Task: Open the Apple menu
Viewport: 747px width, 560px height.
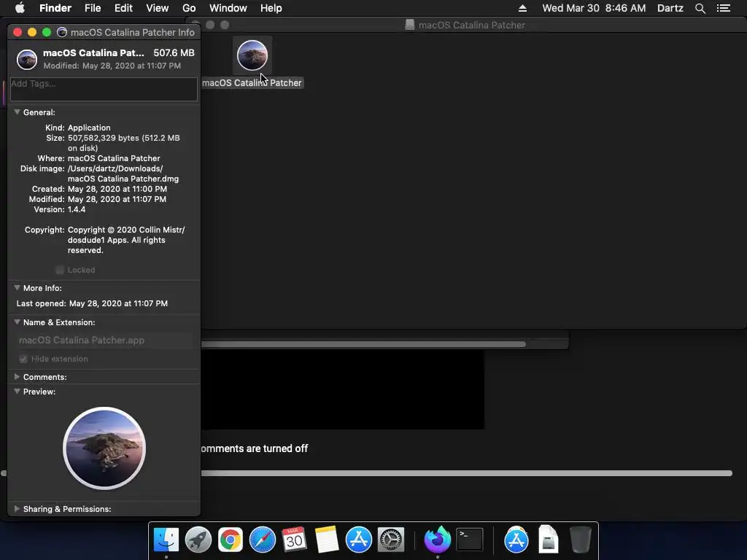Action: pyautogui.click(x=20, y=8)
